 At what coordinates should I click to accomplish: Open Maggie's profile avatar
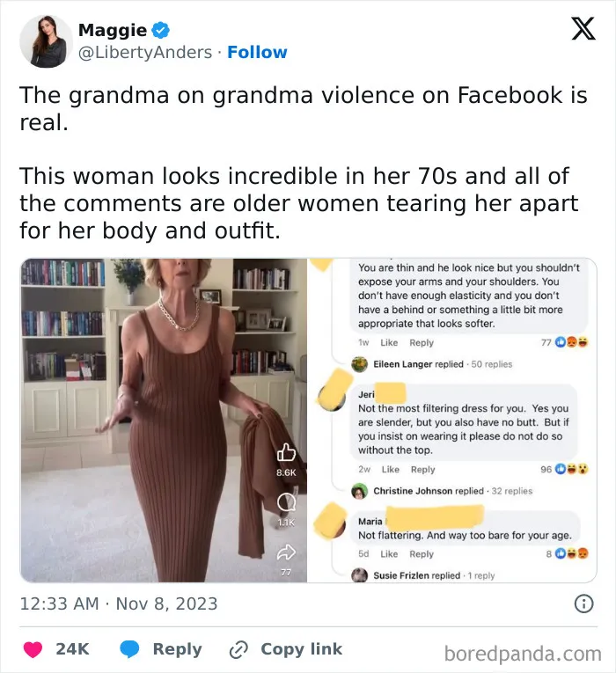pos(46,41)
